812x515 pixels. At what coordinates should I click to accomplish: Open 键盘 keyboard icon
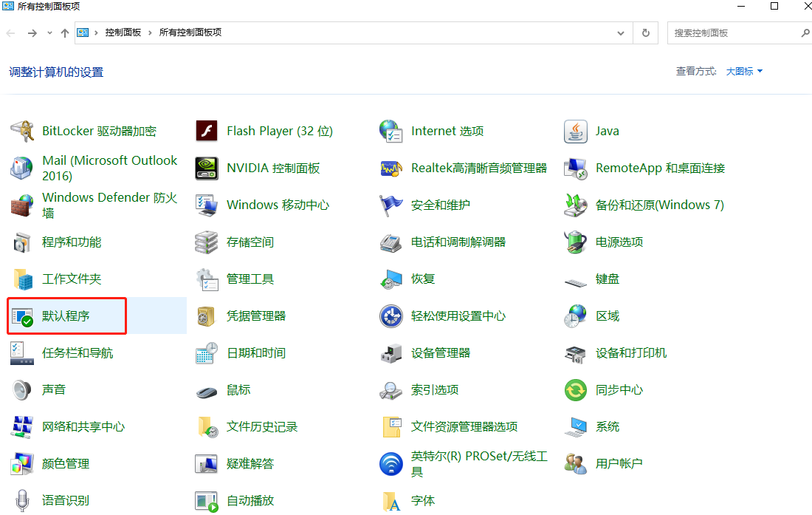point(575,282)
